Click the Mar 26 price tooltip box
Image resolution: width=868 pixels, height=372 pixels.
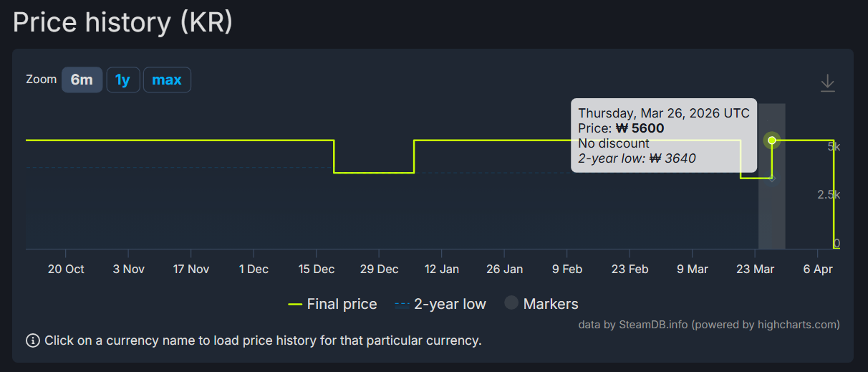[663, 135]
